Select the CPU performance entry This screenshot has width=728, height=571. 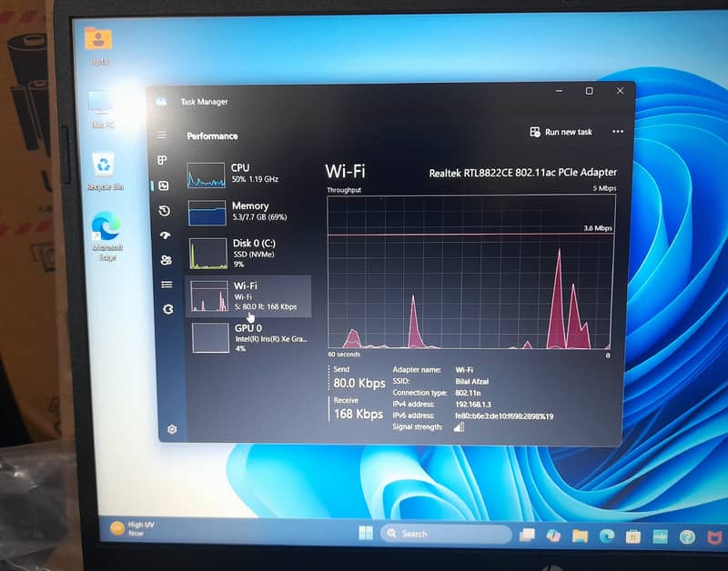(x=248, y=175)
